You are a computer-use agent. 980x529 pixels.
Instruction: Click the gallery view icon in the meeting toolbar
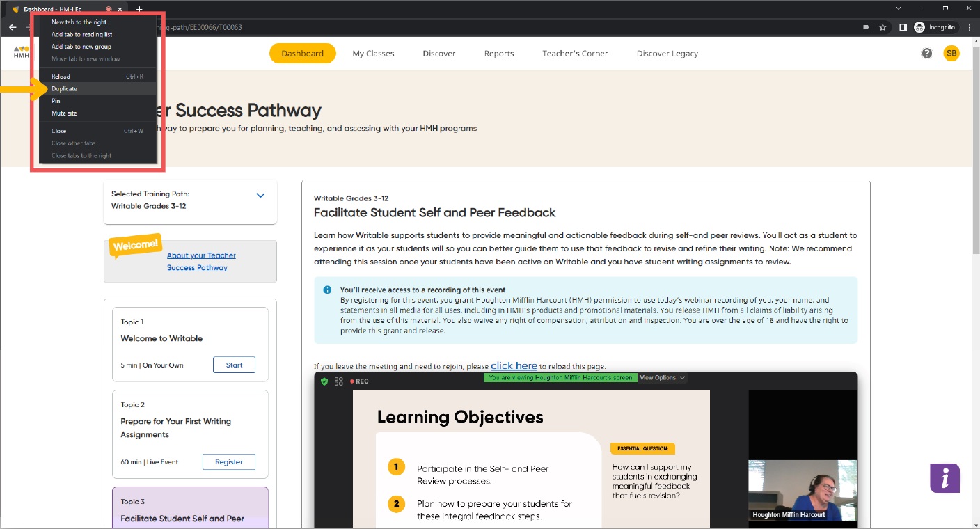(339, 381)
